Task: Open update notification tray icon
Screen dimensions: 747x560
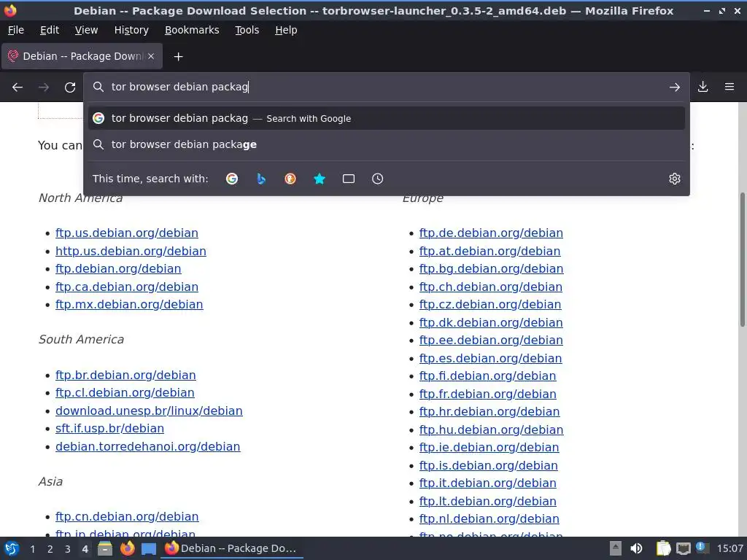Action: pos(702,548)
